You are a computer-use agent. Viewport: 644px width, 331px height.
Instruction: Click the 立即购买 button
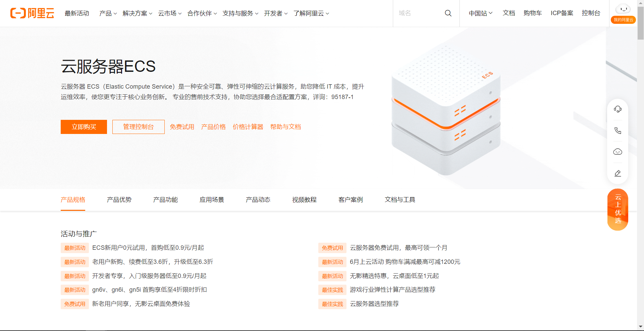(84, 127)
